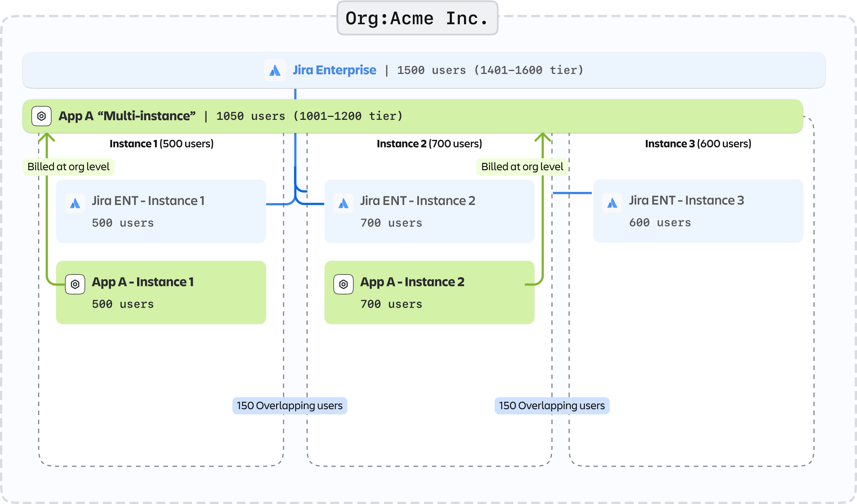Image resolution: width=857 pixels, height=504 pixels.
Task: Click the App A Multi-instance hexagon icon
Action: tap(41, 116)
